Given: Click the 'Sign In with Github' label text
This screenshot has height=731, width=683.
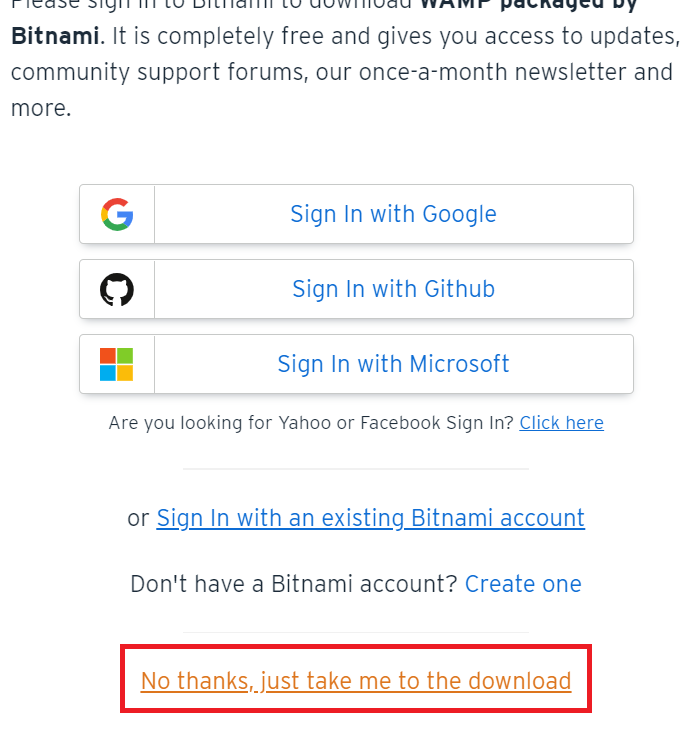Looking at the screenshot, I should [x=393, y=289].
